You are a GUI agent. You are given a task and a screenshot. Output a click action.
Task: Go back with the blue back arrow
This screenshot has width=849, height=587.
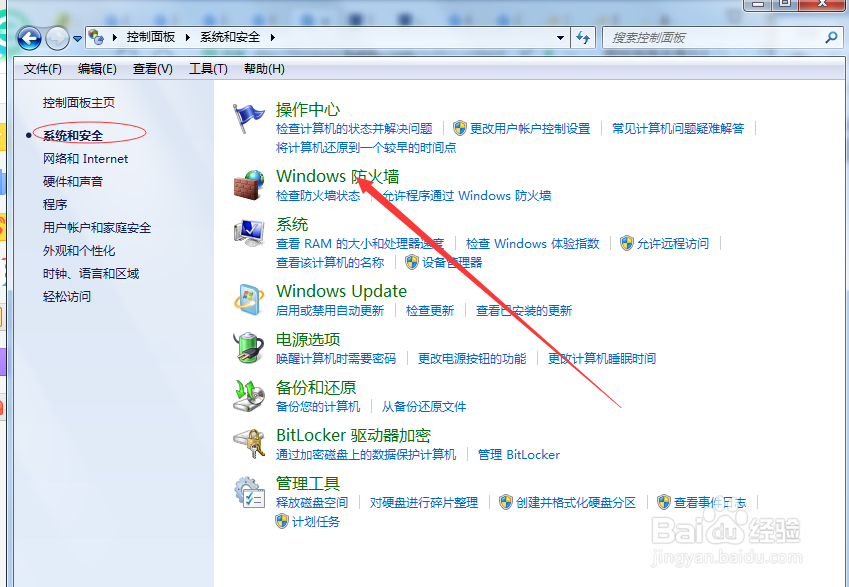[x=29, y=38]
